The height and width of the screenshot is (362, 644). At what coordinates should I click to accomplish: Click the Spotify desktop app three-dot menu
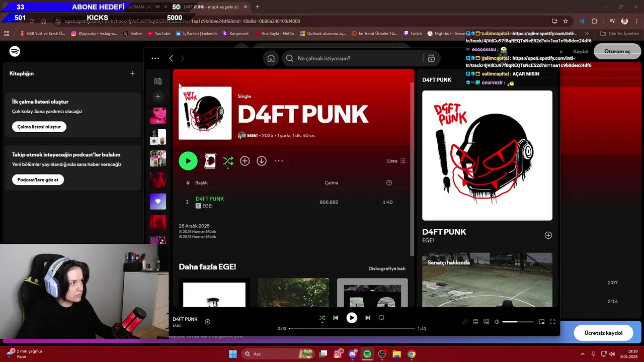click(x=155, y=58)
